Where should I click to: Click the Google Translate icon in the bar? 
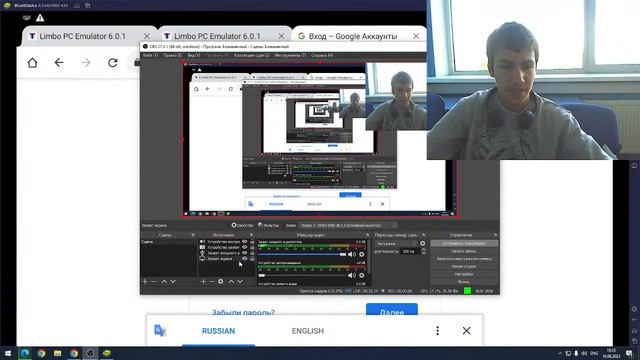[160, 331]
